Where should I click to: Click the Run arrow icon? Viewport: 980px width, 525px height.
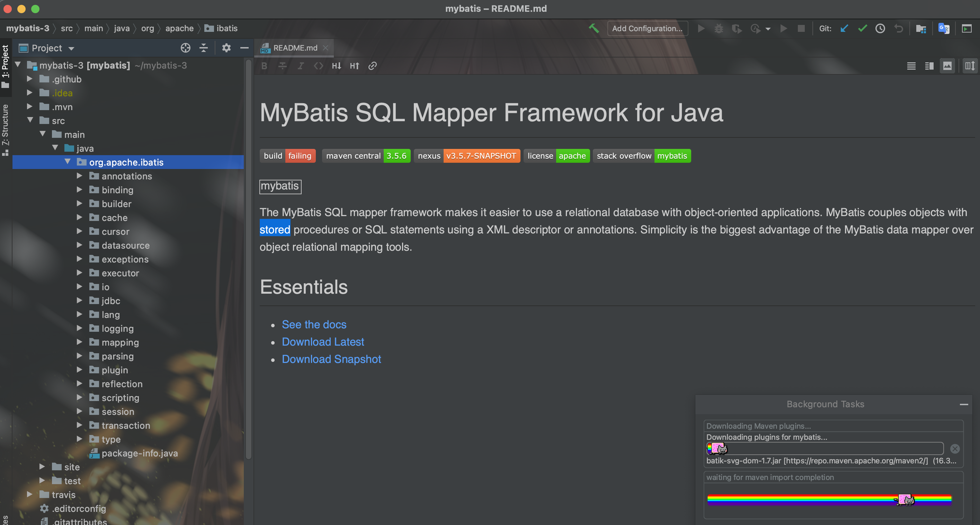[x=701, y=28]
